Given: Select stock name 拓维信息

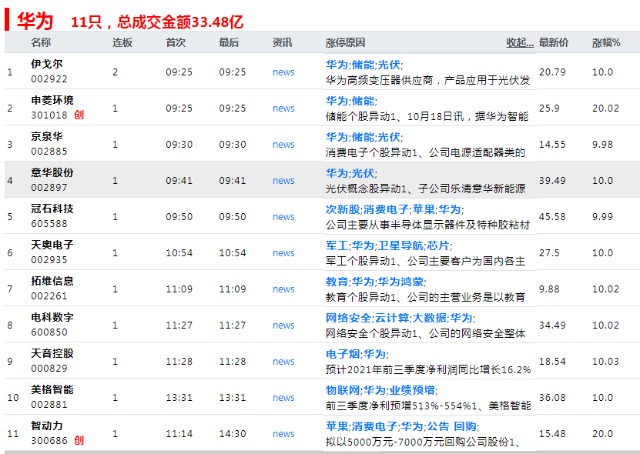Looking at the screenshot, I should [52, 281].
